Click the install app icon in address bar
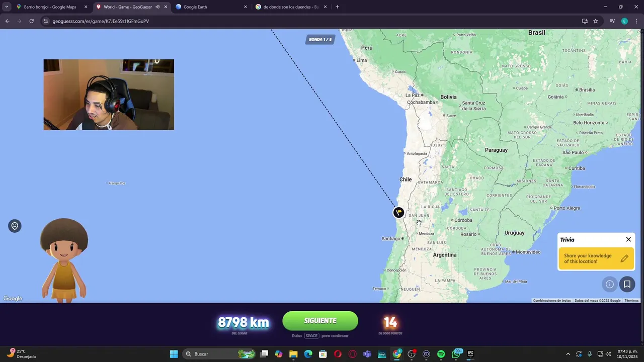Viewport: 644px width, 362px height. tap(585, 21)
